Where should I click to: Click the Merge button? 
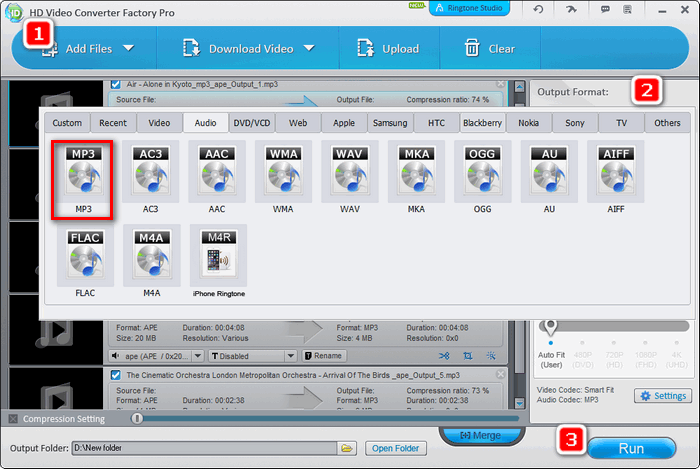click(x=481, y=435)
